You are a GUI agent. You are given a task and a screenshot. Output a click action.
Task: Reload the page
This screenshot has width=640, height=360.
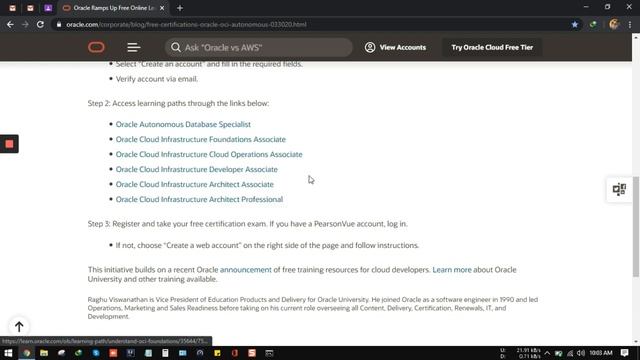40,24
